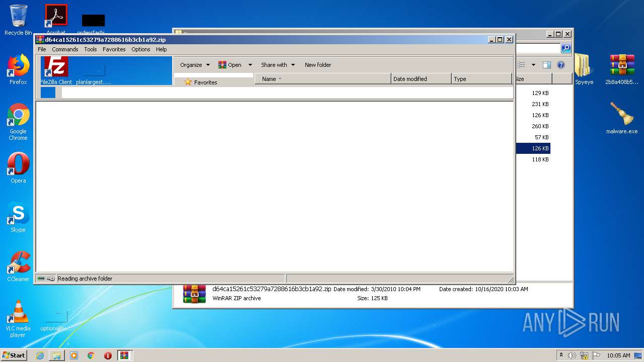Open the Windows Start menu
644x362 pixels.
point(14,355)
